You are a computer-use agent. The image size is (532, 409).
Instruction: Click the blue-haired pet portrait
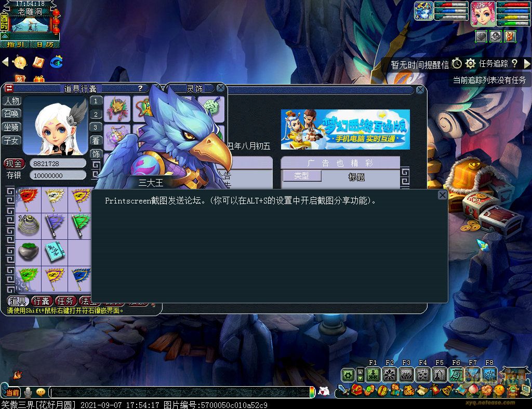click(x=423, y=11)
